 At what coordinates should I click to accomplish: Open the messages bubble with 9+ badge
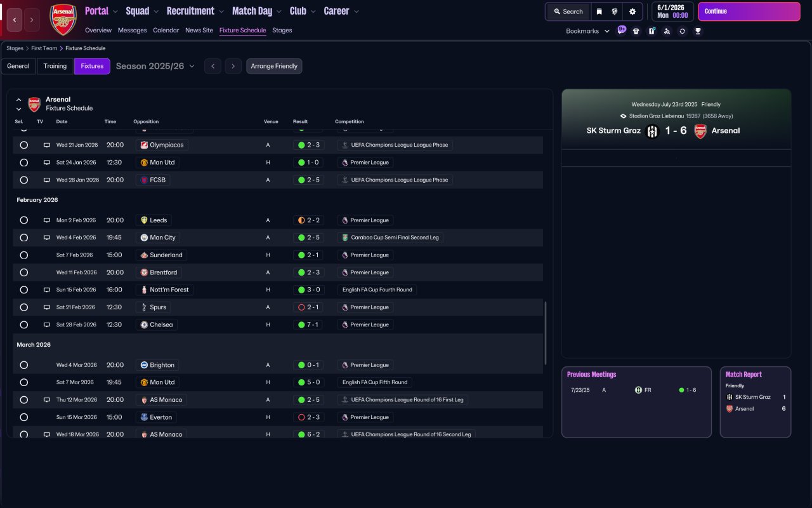pyautogui.click(x=621, y=30)
